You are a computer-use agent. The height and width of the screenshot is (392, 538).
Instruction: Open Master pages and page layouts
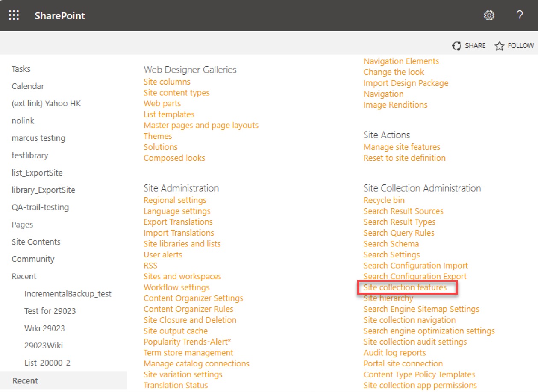point(201,125)
